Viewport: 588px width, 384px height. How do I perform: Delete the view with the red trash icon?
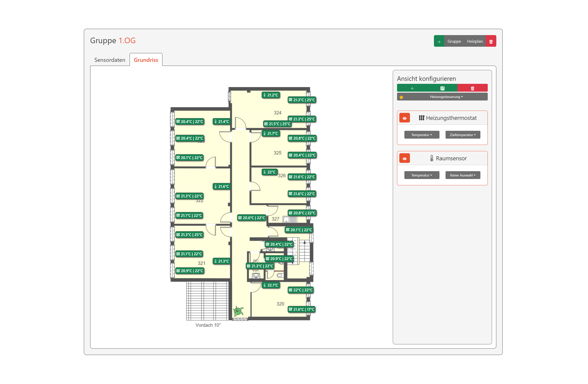472,88
